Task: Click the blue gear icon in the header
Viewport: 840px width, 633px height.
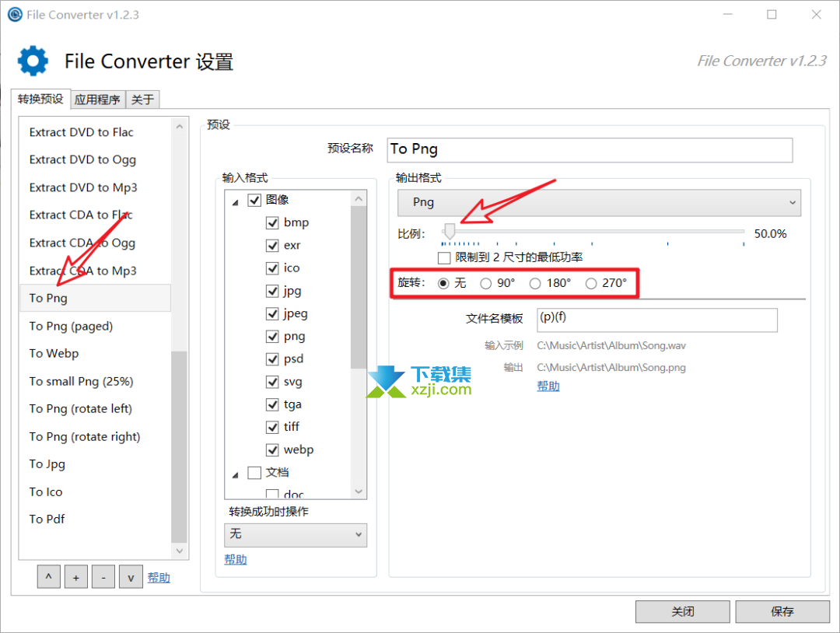Action: [x=32, y=61]
